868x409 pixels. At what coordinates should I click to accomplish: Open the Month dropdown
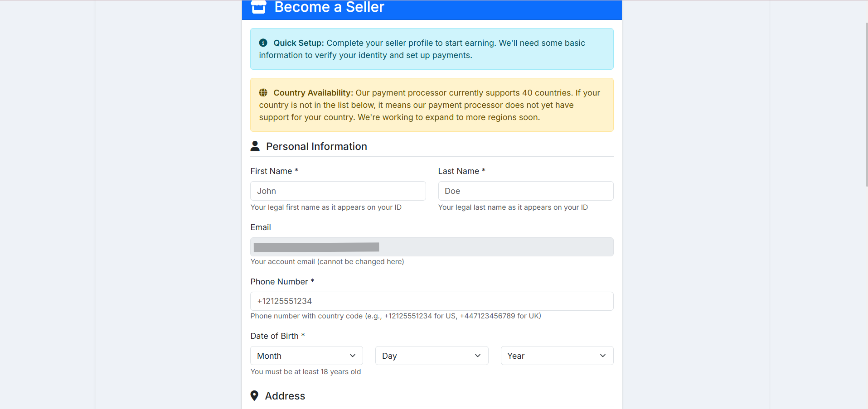tap(306, 356)
